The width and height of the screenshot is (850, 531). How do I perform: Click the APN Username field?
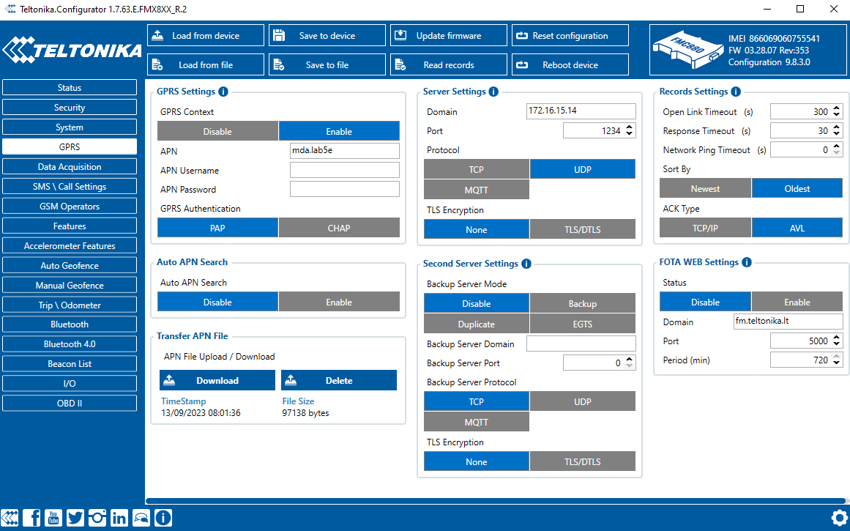(x=345, y=170)
